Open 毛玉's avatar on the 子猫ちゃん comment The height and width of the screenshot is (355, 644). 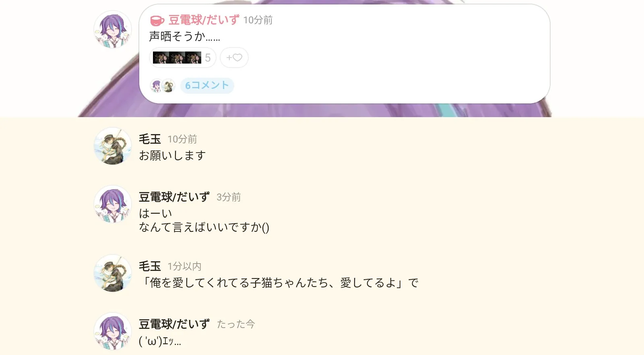[113, 274]
